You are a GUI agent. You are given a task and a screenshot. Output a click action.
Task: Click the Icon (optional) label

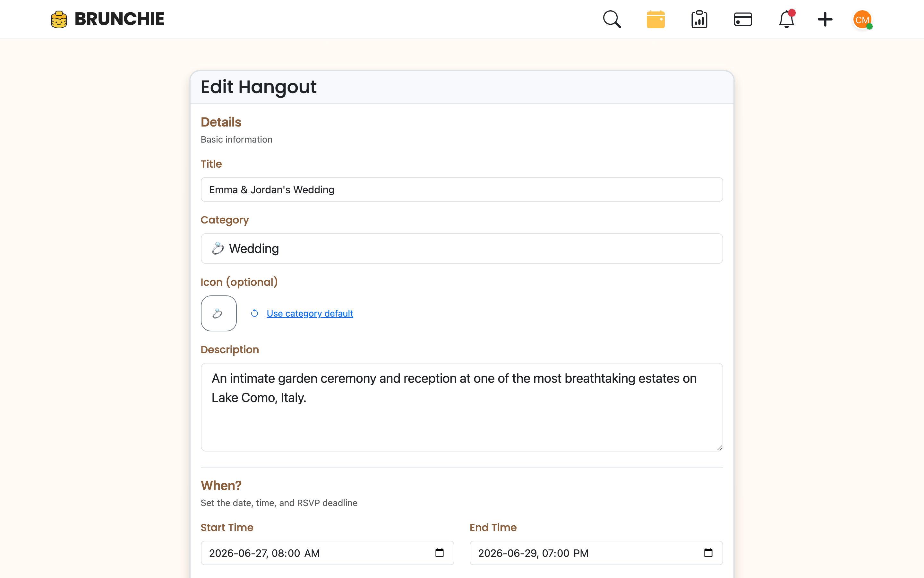click(x=239, y=282)
